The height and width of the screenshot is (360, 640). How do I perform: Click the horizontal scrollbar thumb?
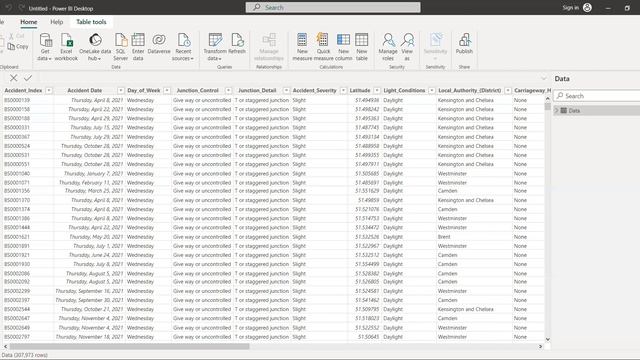click(129, 346)
